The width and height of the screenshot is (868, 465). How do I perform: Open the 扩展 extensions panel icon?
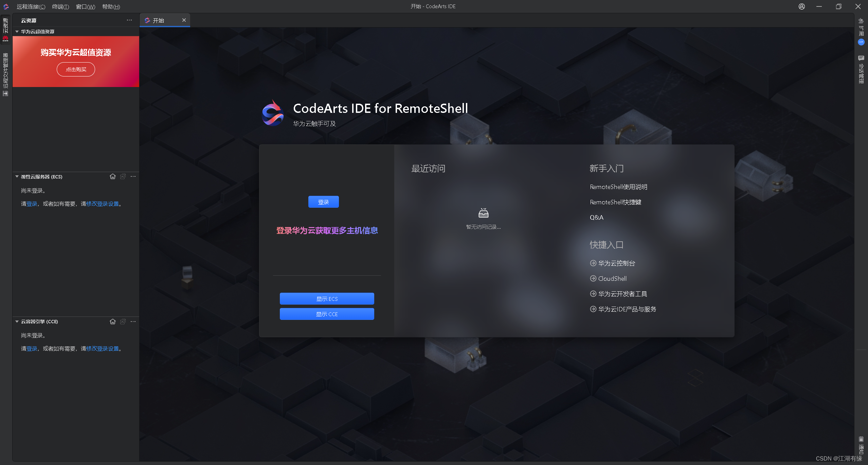click(x=861, y=21)
